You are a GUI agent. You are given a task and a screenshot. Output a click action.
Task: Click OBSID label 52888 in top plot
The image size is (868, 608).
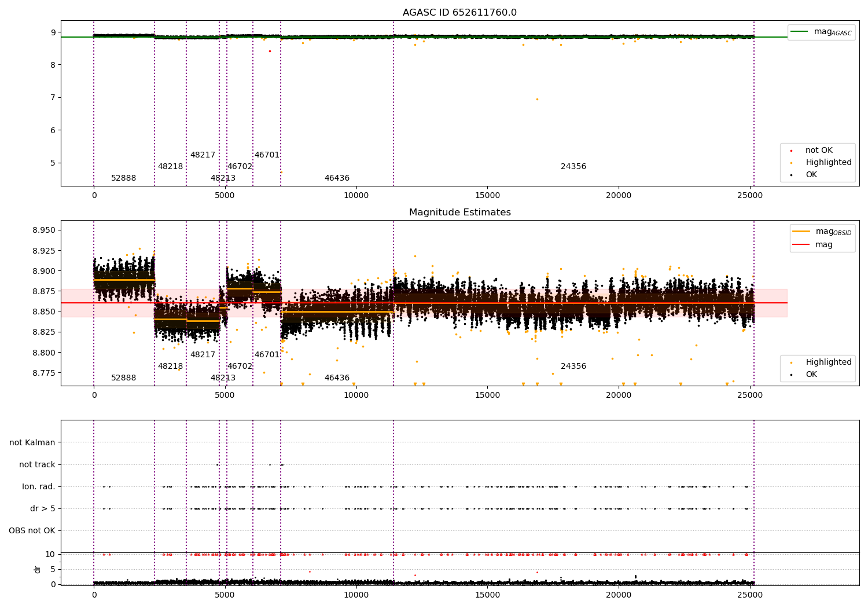[x=123, y=178]
